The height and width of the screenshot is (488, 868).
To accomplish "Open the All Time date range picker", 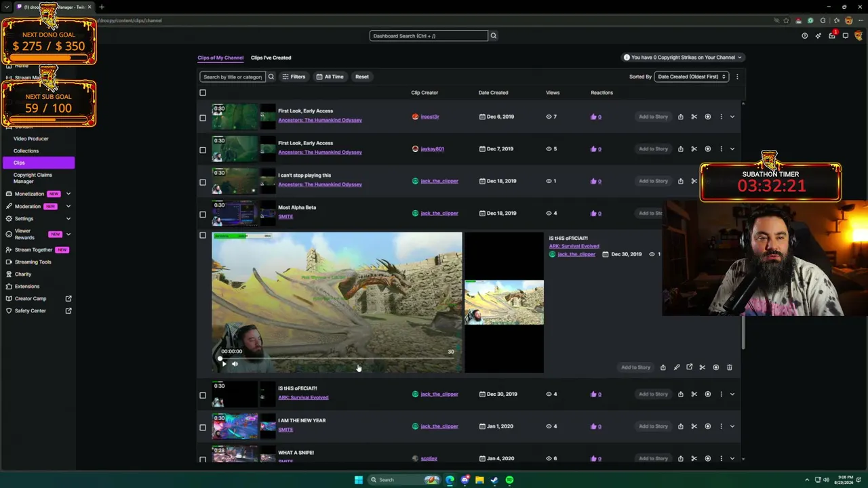I will click(330, 77).
